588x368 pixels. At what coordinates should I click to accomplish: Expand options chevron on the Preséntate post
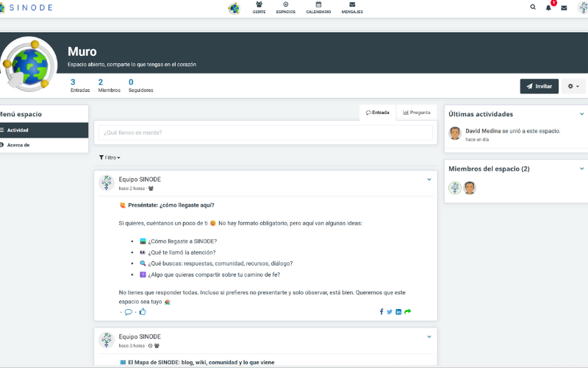coord(429,180)
